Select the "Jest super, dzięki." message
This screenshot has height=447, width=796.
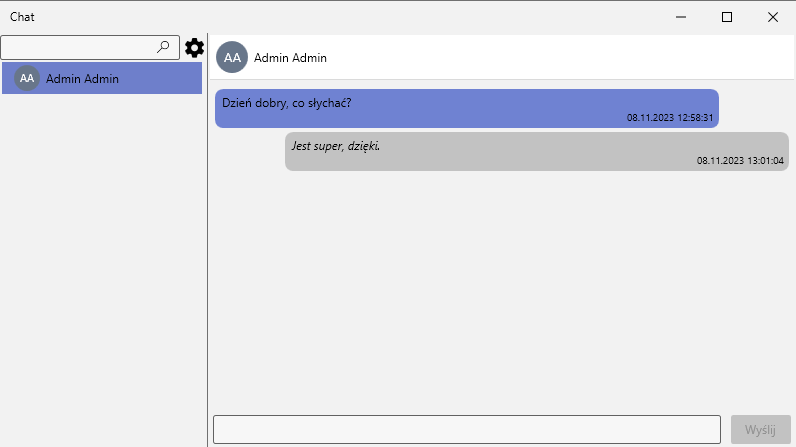(336, 146)
